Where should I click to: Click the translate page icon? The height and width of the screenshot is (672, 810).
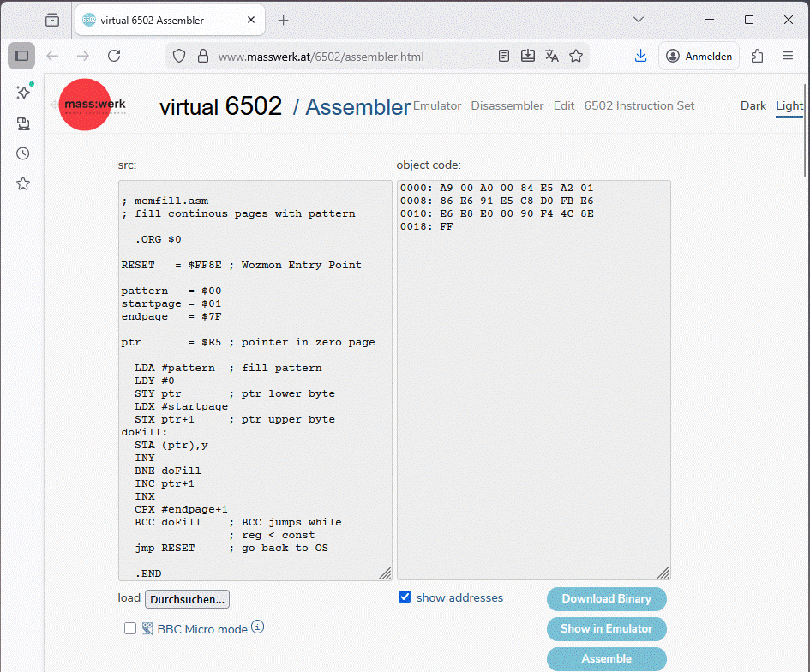[552, 56]
